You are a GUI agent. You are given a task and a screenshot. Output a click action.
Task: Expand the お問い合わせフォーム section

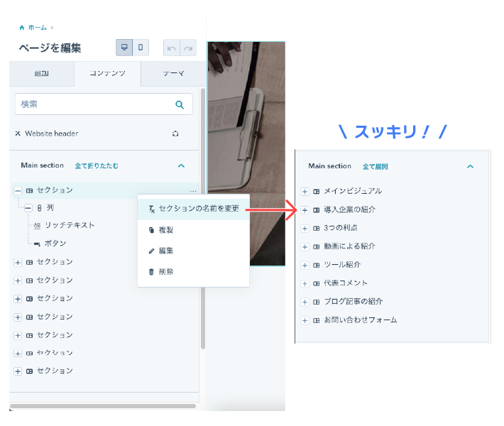click(x=305, y=320)
